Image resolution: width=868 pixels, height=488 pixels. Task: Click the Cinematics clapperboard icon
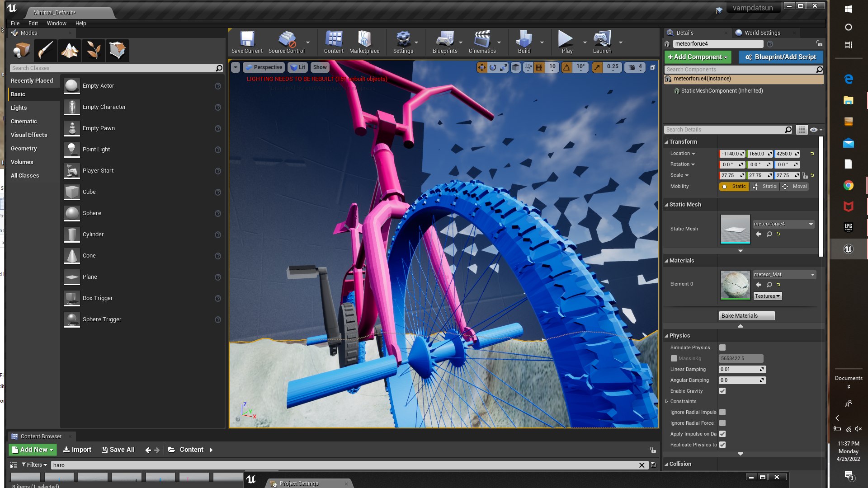pyautogui.click(x=482, y=42)
